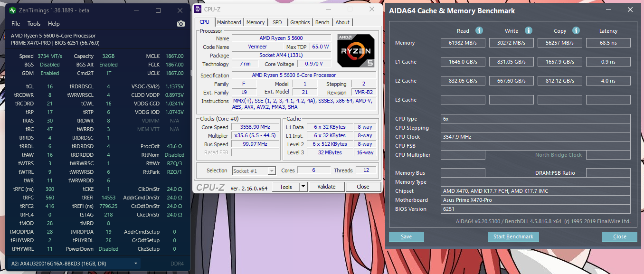This screenshot has height=274, width=644.
Task: Click the Memory Latency value 68.5 ns
Action: tap(608, 43)
